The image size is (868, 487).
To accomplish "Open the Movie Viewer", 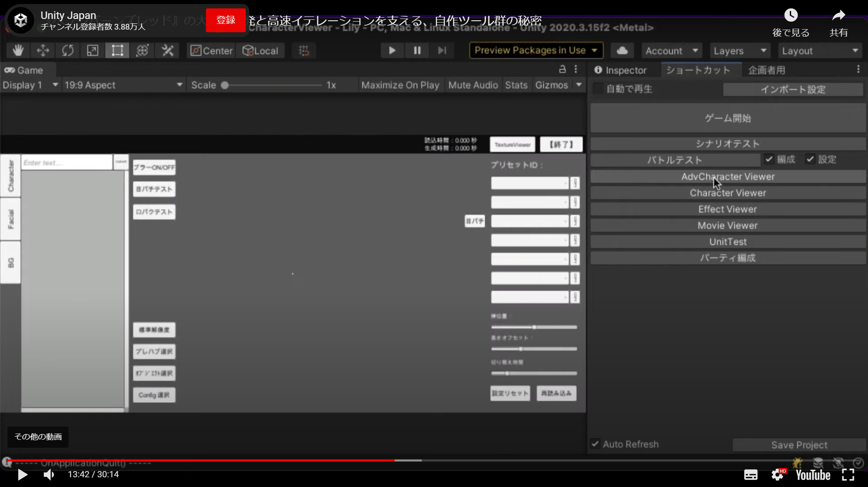I will pos(728,226).
